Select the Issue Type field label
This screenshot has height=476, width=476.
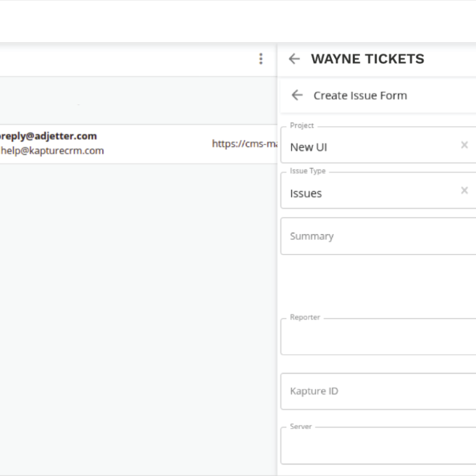[308, 171]
